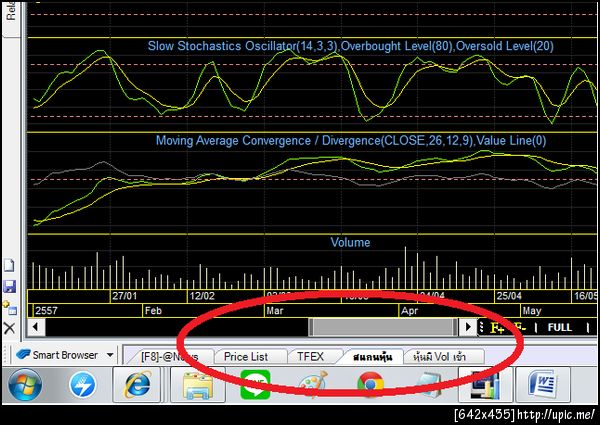
Task: Launch the blue lightning bolt taskbar app
Action: [x=83, y=385]
